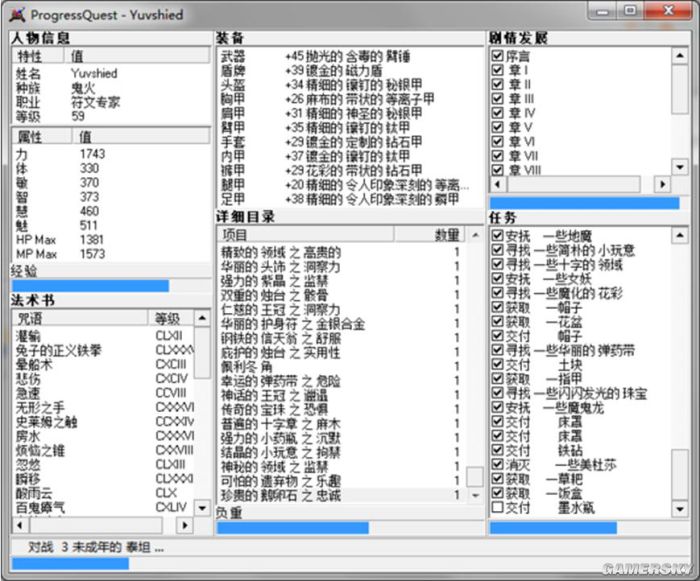Toggle the 消灭 一些美杜莎 quest checkbox
The image size is (700, 581).
[497, 464]
